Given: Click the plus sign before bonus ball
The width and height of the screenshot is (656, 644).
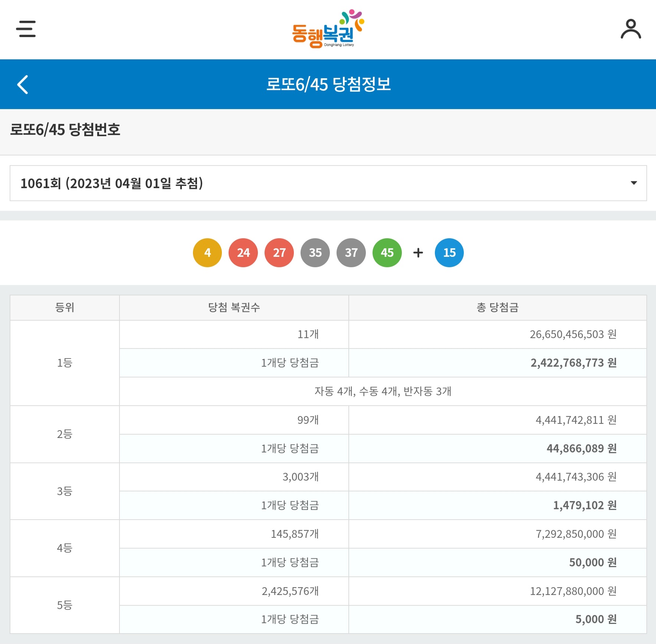Looking at the screenshot, I should 418,253.
